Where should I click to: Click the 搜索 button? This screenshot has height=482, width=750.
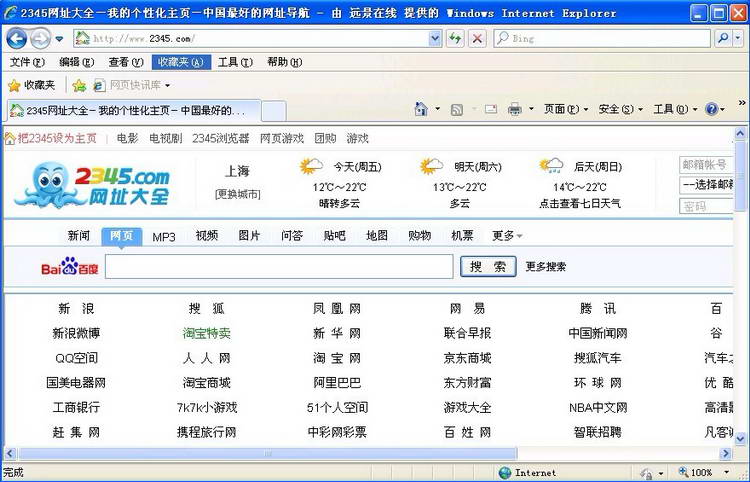pos(488,266)
